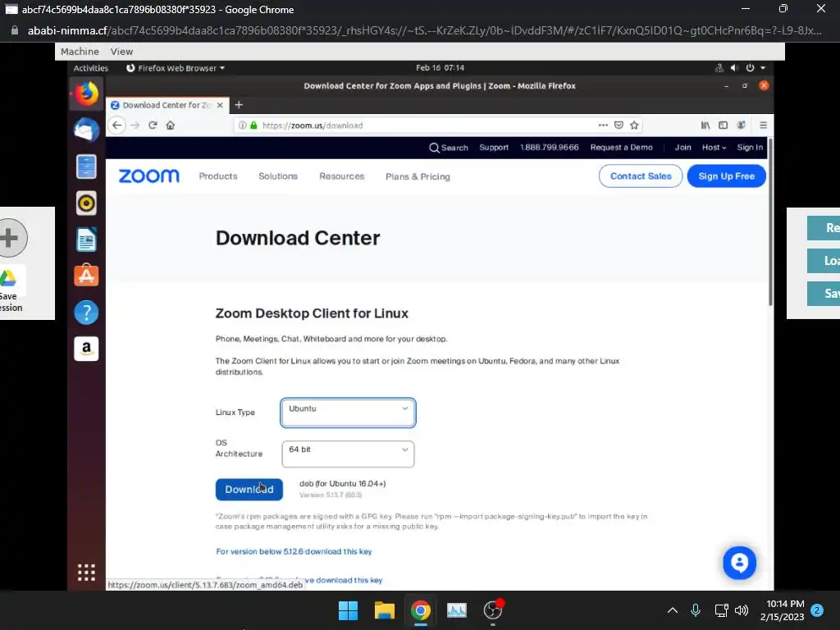Open Firefox from the Ubuntu dock
840x630 pixels.
pos(86,94)
